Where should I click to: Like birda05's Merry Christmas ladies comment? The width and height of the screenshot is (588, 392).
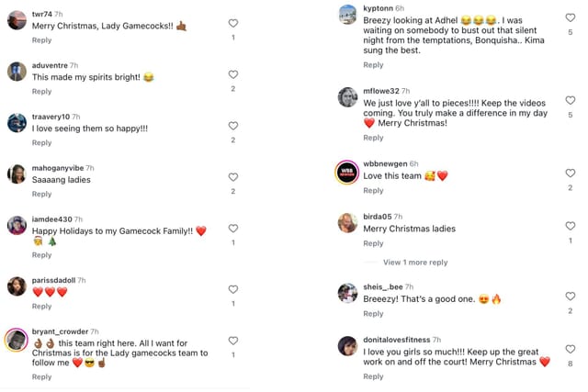pos(570,225)
